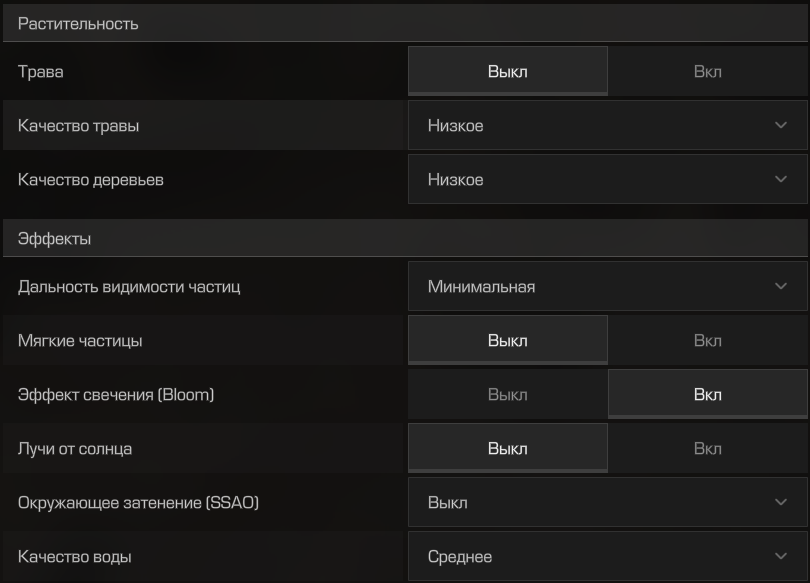Turn on Мягкие частицы with Вкл
810x583 pixels.
click(708, 340)
